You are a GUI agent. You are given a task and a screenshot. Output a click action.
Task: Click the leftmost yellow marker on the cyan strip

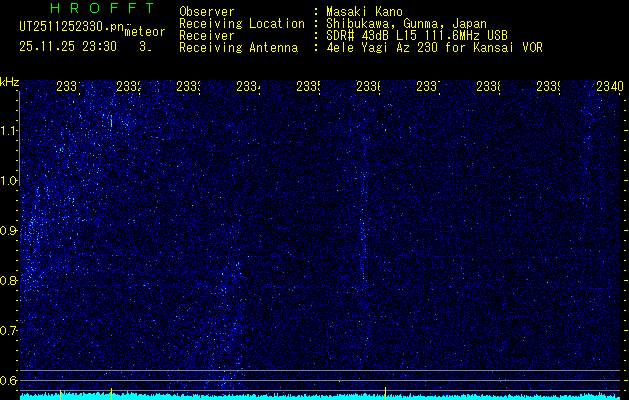[x=61, y=395]
